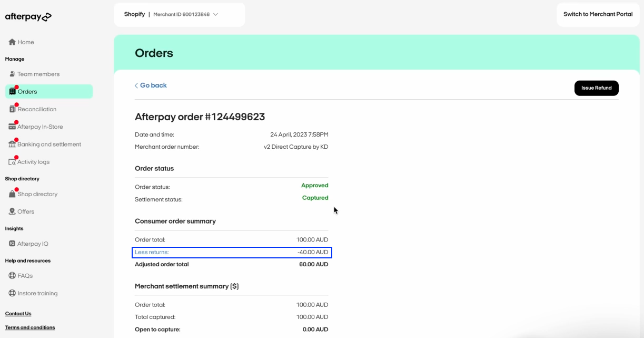Expand the Merchant ID dropdown chevron
Viewport: 644px width, 338px height.
216,15
